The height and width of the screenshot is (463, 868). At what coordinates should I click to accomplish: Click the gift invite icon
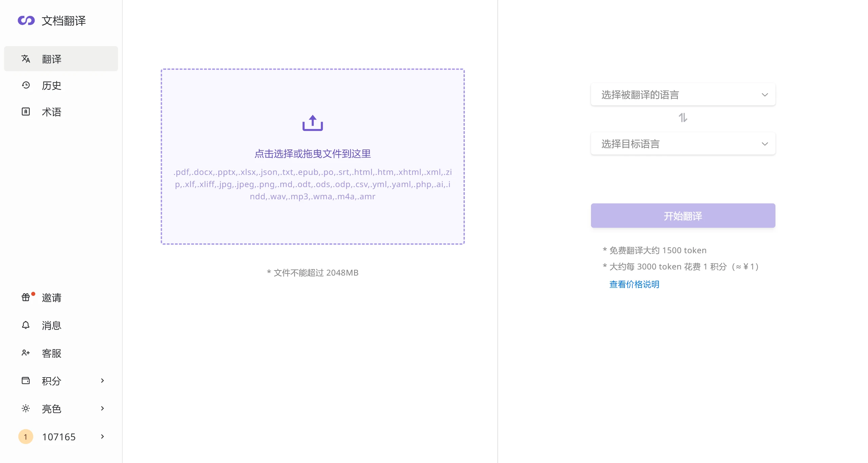[x=26, y=297]
